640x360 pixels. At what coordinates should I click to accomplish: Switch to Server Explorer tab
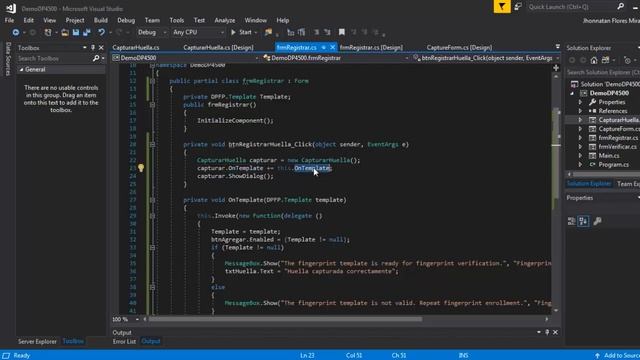[37, 341]
